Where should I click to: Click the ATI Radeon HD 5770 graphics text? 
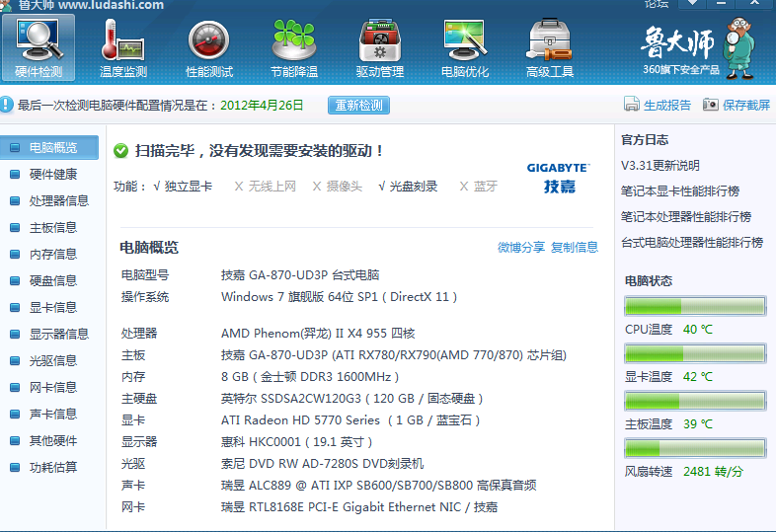350,420
